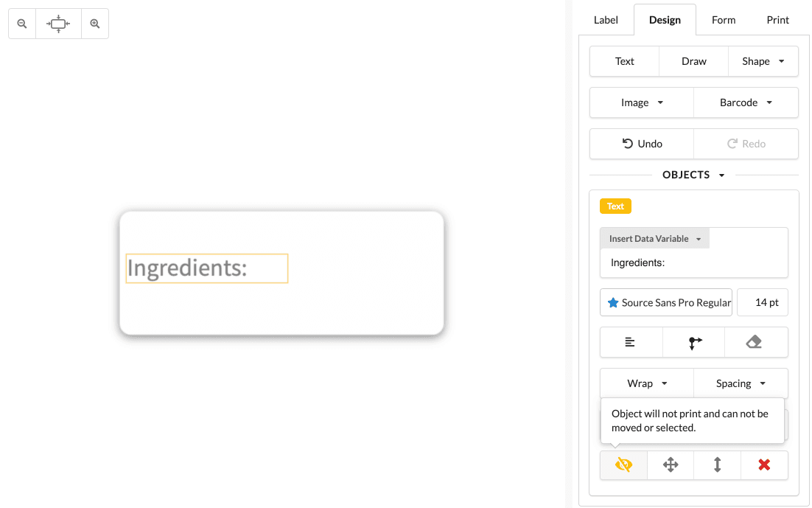This screenshot has width=812, height=508.
Task: Click the move object arrows icon
Action: (x=671, y=465)
